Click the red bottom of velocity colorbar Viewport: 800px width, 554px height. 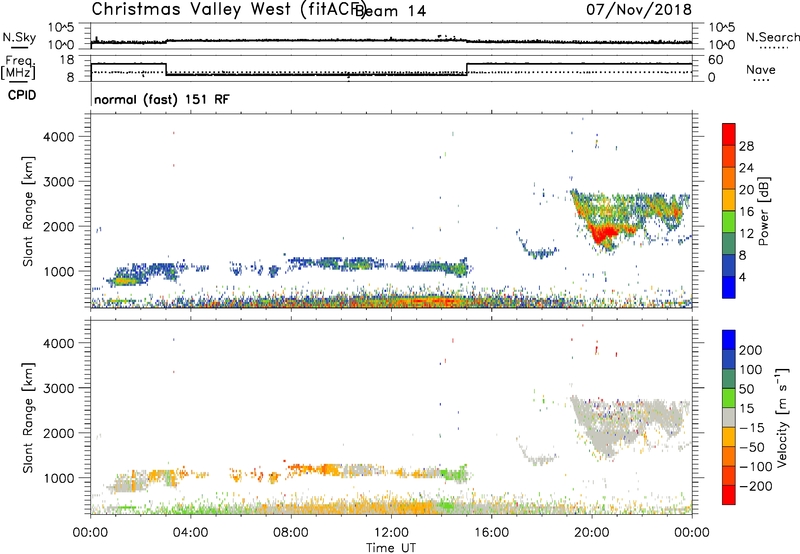(x=729, y=495)
